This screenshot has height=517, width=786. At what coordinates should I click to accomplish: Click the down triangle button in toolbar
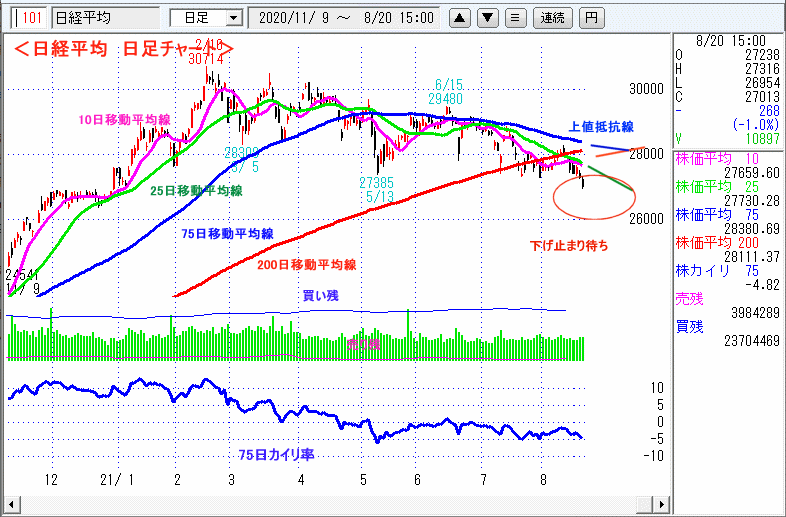pos(487,17)
